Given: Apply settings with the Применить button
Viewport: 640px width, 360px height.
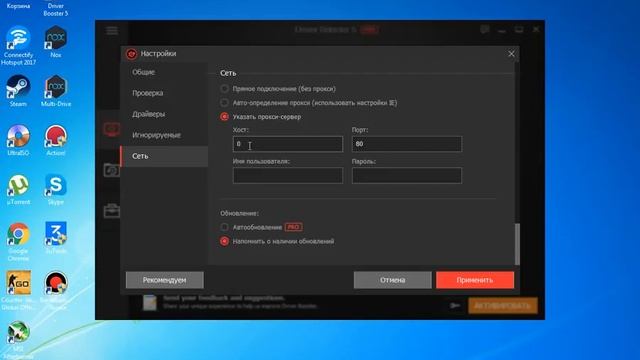Looking at the screenshot, I should [x=475, y=280].
